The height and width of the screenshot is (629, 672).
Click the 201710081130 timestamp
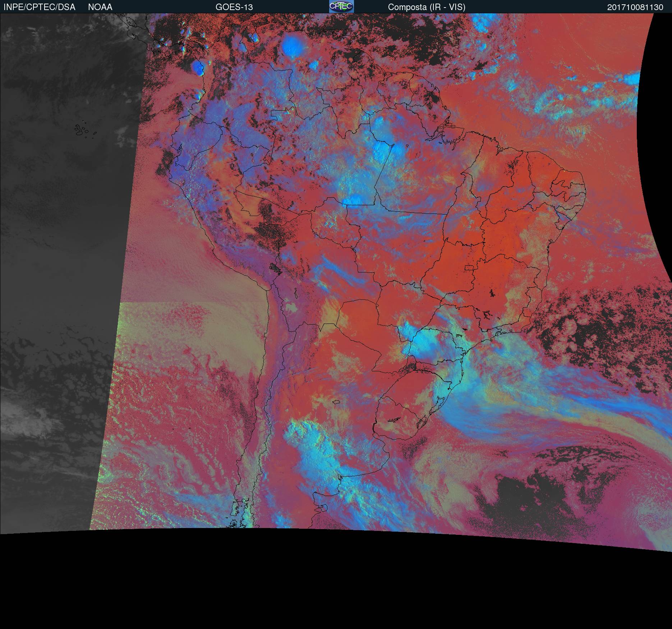coord(635,7)
